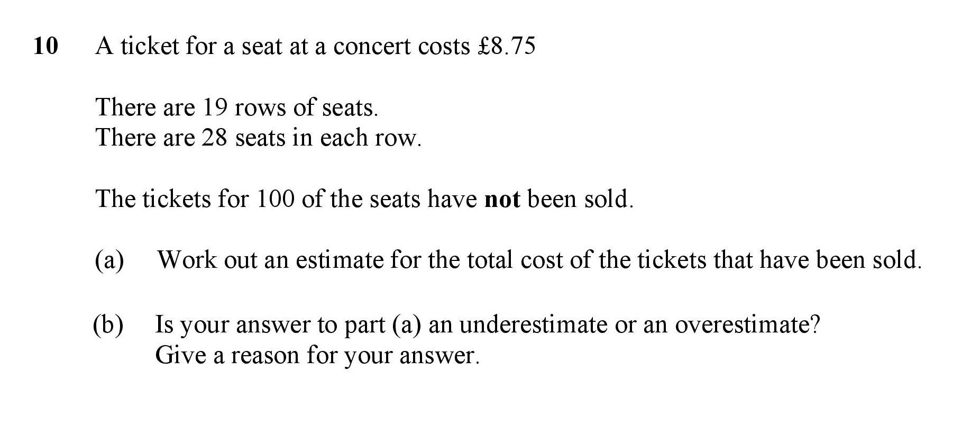Click the number 100 of unsold seats

coord(275,199)
